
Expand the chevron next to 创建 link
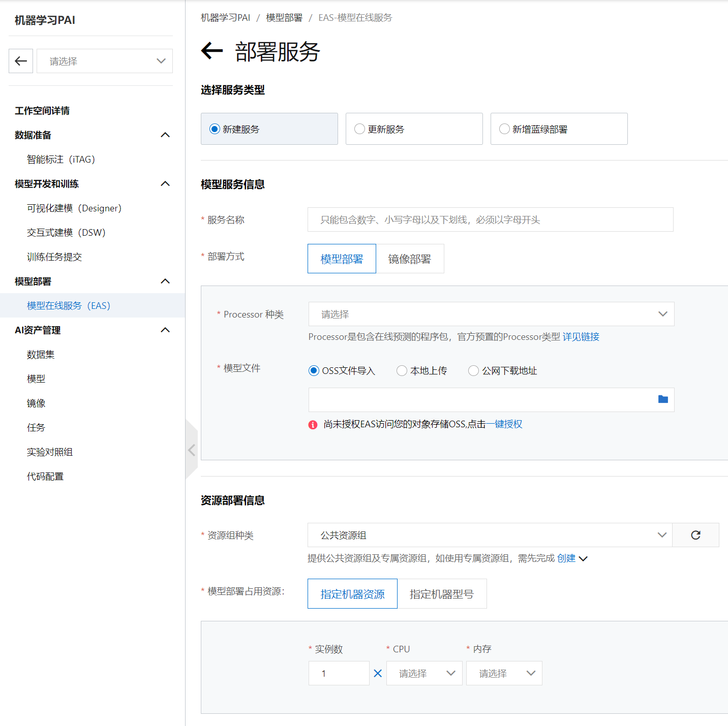click(584, 559)
